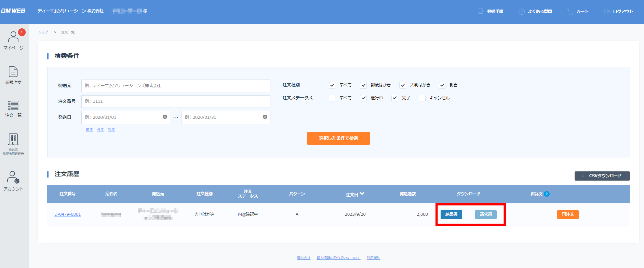Select 翌年 date shortcut
The width and height of the screenshot is (644, 268).
[x=111, y=130]
